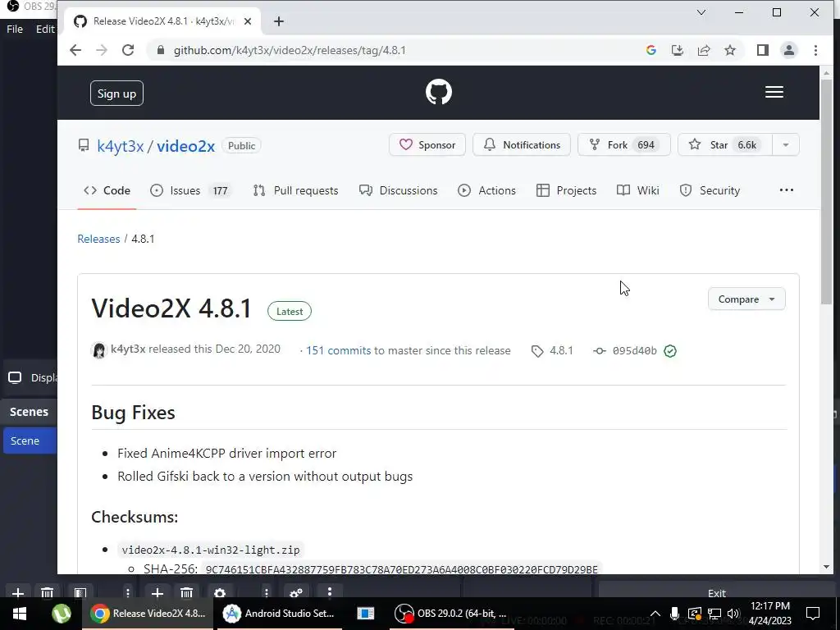Open the Security tab
The height and width of the screenshot is (630, 840).
710,190
